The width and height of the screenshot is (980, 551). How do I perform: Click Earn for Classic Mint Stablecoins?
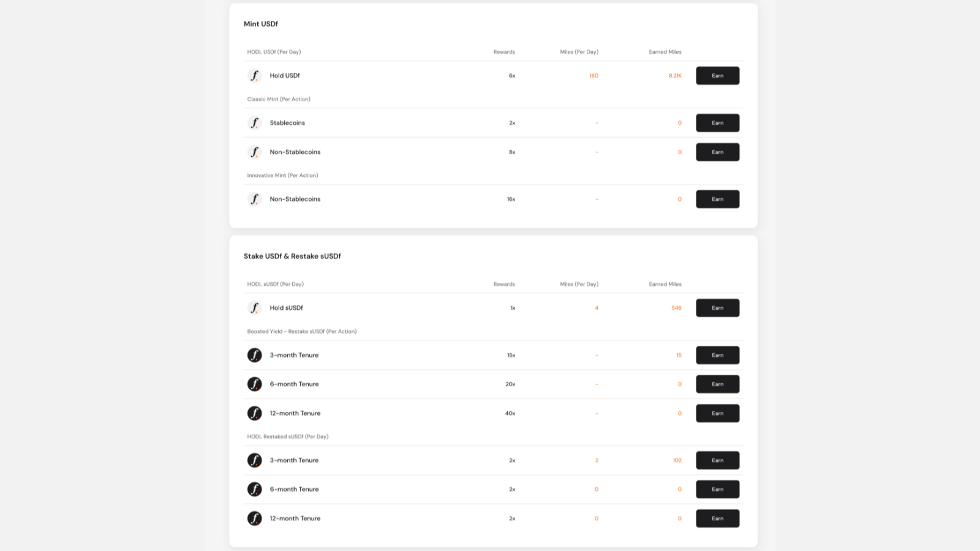[717, 123]
